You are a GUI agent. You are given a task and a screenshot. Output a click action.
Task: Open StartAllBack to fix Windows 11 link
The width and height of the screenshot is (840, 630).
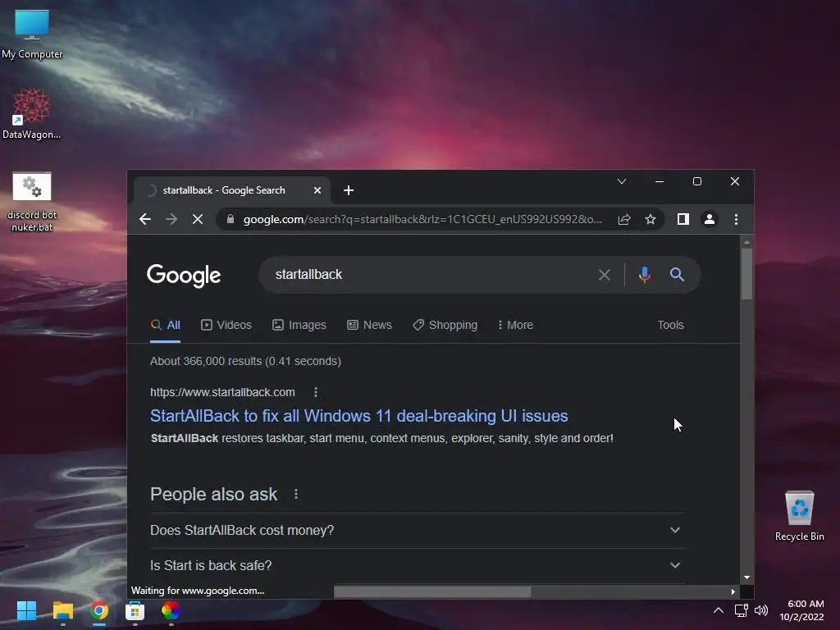coord(359,416)
